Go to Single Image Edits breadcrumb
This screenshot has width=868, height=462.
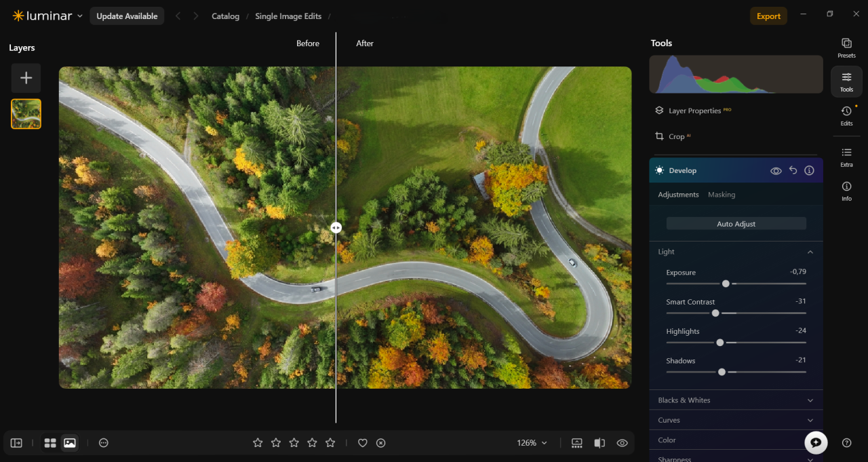point(288,16)
